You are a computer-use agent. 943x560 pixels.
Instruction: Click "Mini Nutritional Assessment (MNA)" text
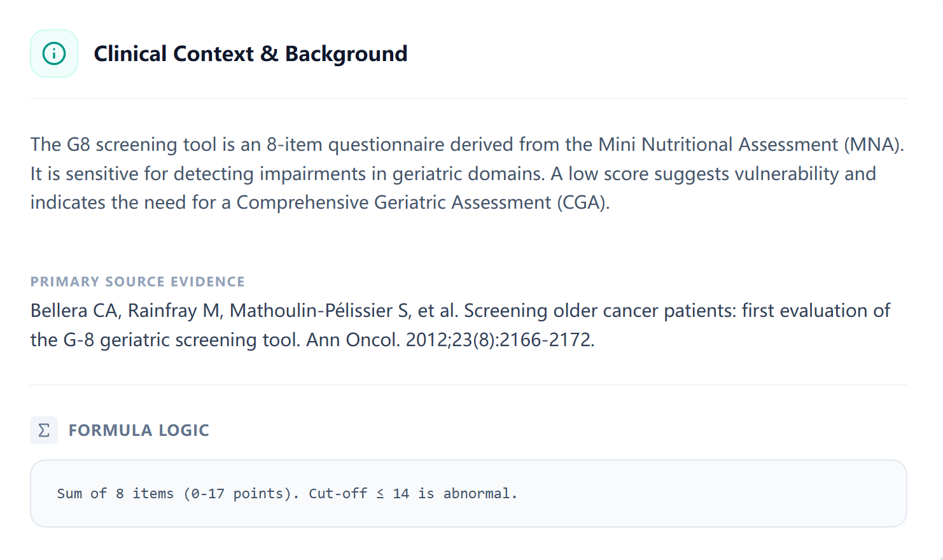click(x=751, y=144)
